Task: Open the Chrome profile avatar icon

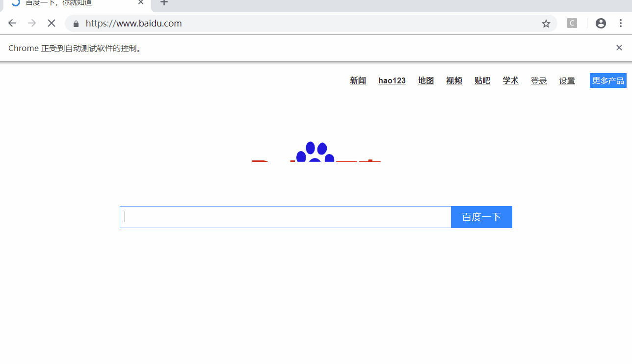Action: 601,23
